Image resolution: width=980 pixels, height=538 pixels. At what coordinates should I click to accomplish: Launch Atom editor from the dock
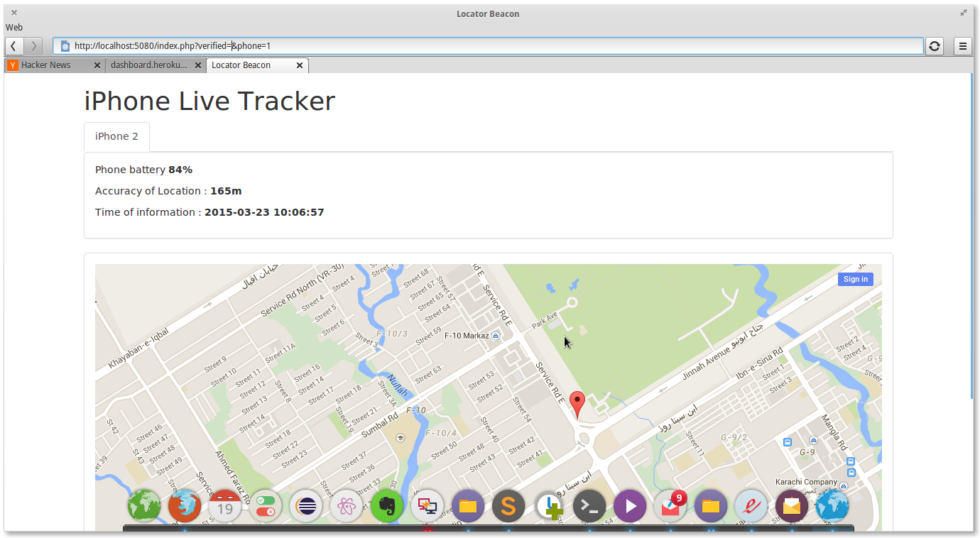(x=347, y=506)
